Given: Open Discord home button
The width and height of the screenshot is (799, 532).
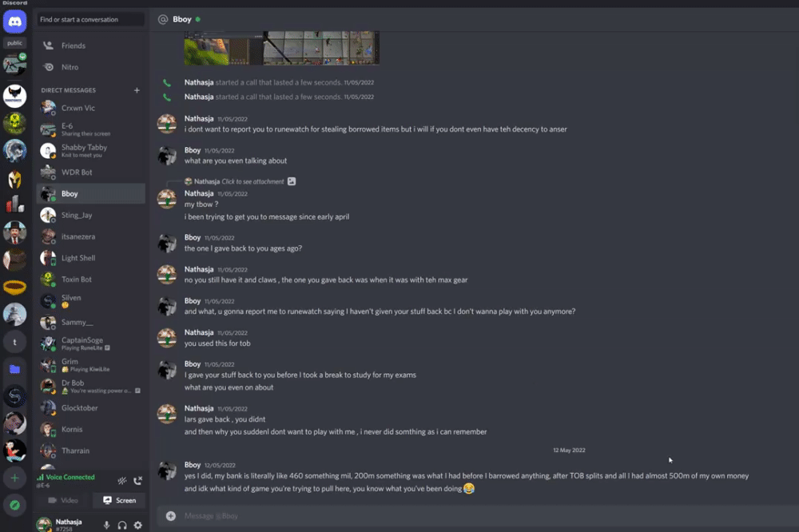Looking at the screenshot, I should pos(14,22).
